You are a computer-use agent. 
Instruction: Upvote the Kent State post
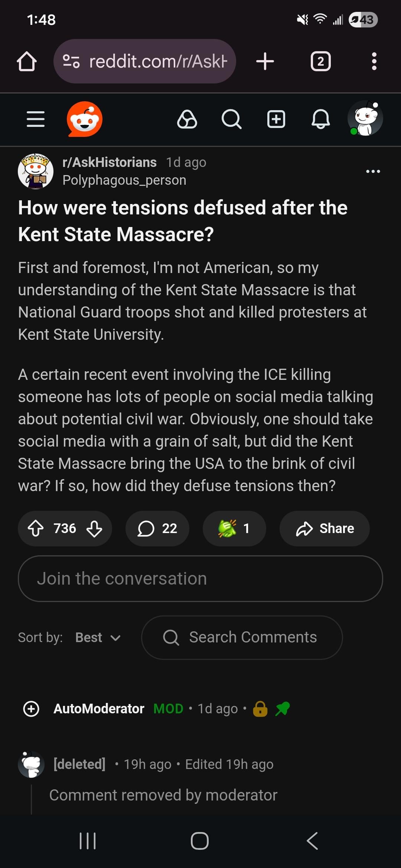pos(36,528)
